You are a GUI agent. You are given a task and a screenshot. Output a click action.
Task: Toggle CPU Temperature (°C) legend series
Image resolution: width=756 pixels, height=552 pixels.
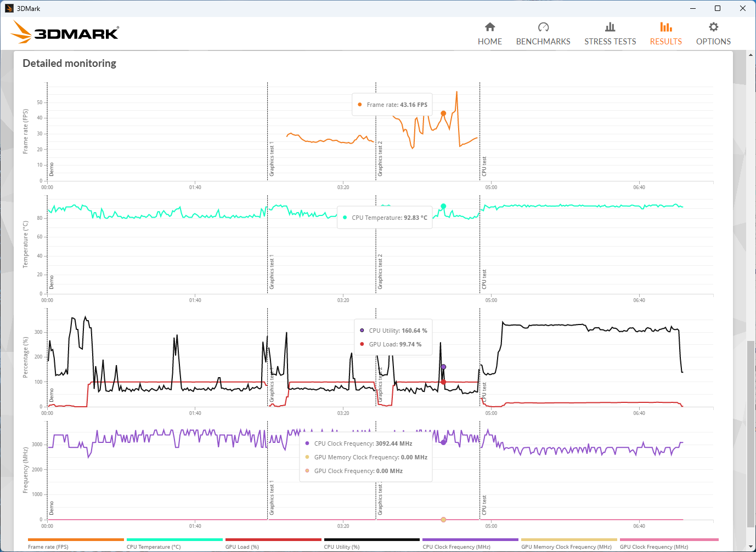tap(154, 547)
